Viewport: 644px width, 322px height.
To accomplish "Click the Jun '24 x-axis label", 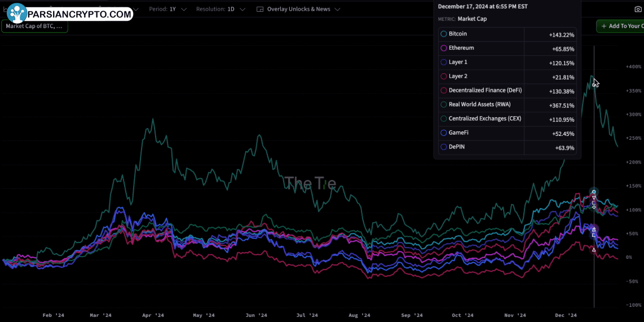I will click(x=256, y=315).
